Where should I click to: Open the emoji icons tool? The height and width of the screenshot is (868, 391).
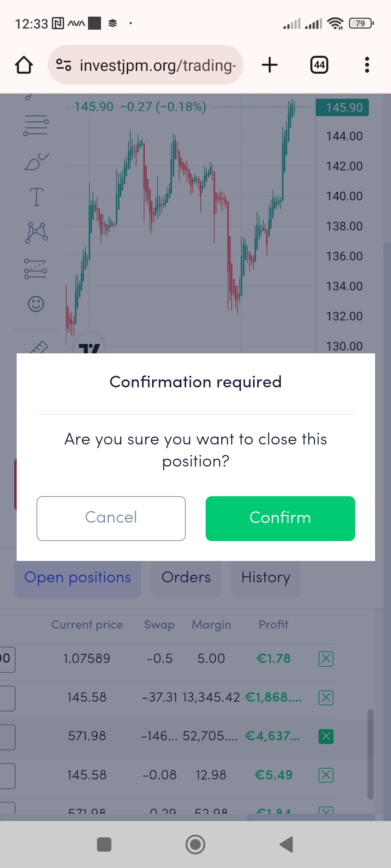click(x=36, y=304)
